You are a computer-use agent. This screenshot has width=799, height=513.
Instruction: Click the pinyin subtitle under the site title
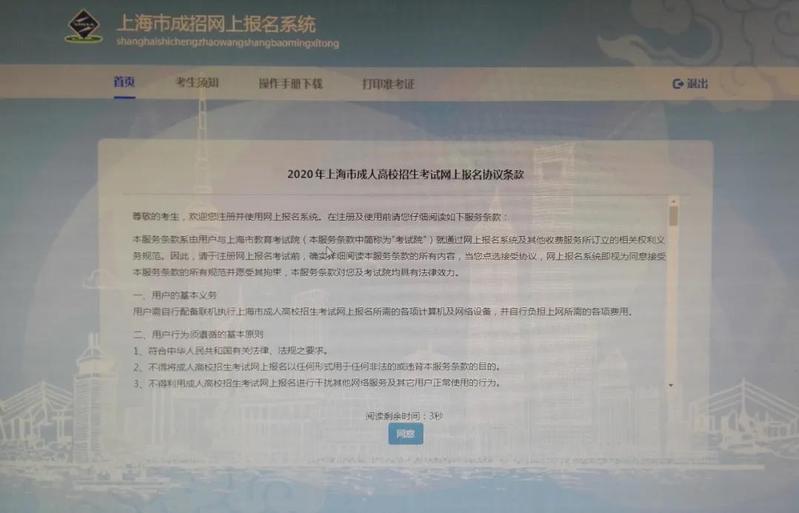point(228,44)
